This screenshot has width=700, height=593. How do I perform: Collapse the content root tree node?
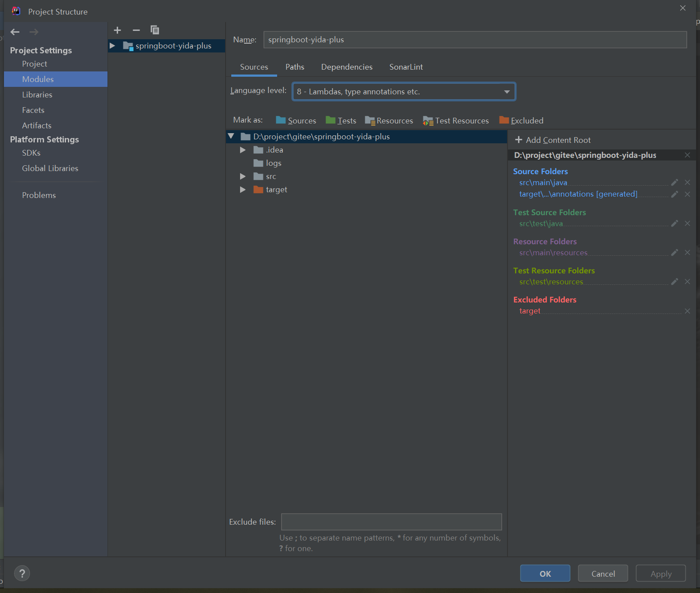[231, 136]
